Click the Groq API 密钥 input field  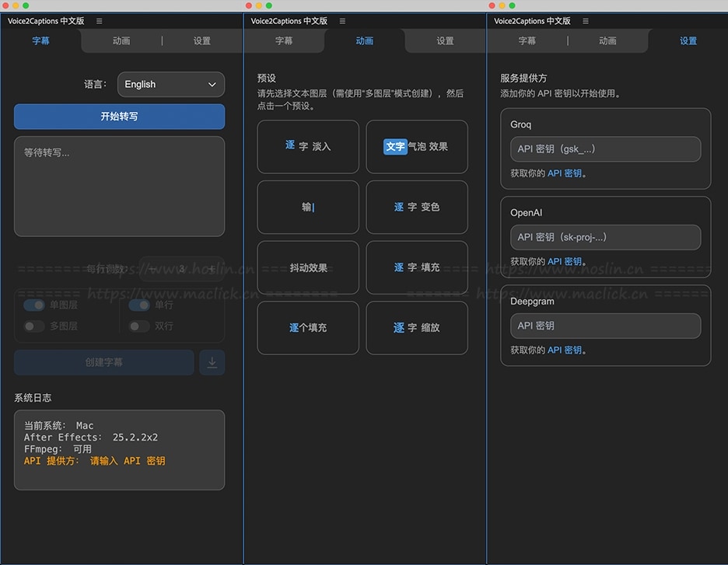605,149
